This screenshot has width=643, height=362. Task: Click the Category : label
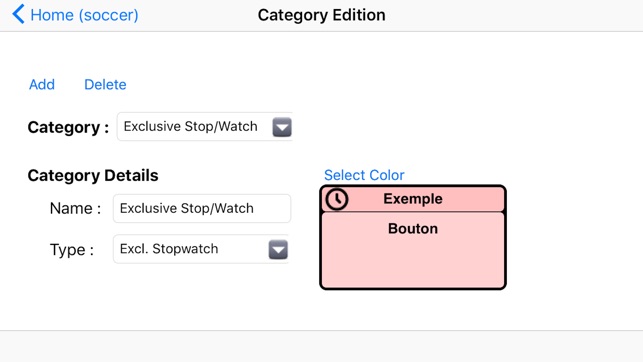pos(68,127)
